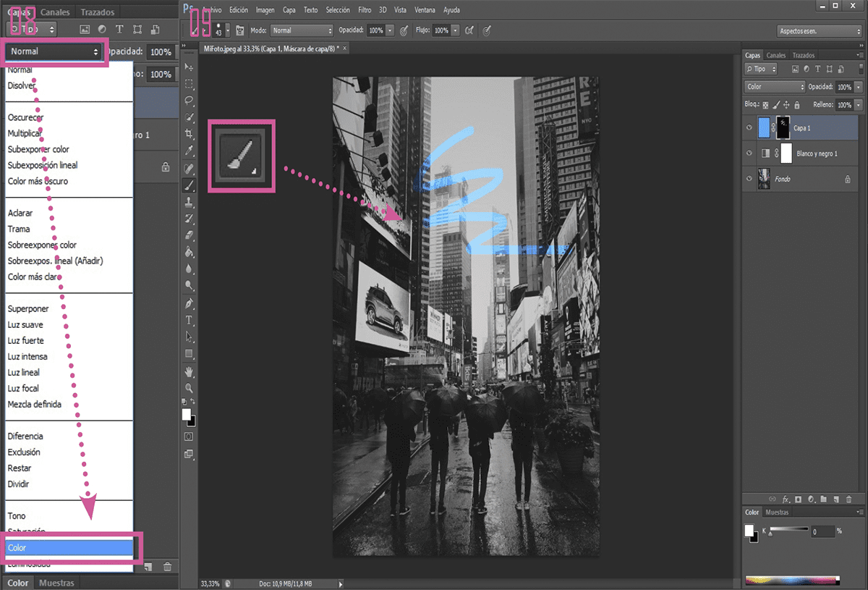Image resolution: width=868 pixels, height=590 pixels.
Task: Select the Eraser tool
Action: [x=189, y=235]
